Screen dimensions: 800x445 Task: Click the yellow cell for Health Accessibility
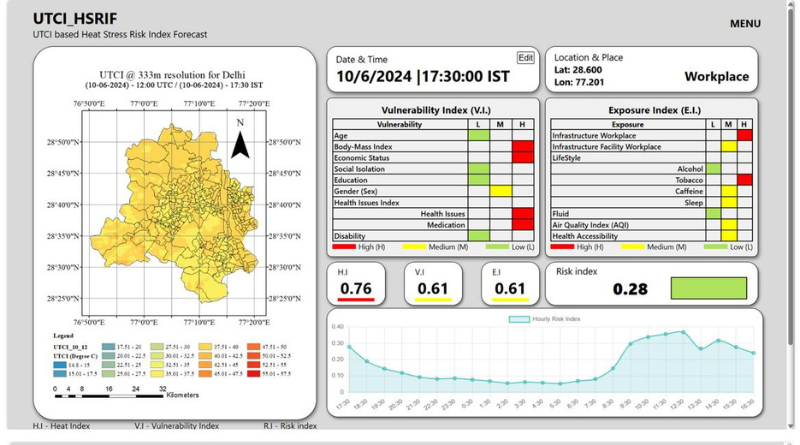click(x=729, y=236)
